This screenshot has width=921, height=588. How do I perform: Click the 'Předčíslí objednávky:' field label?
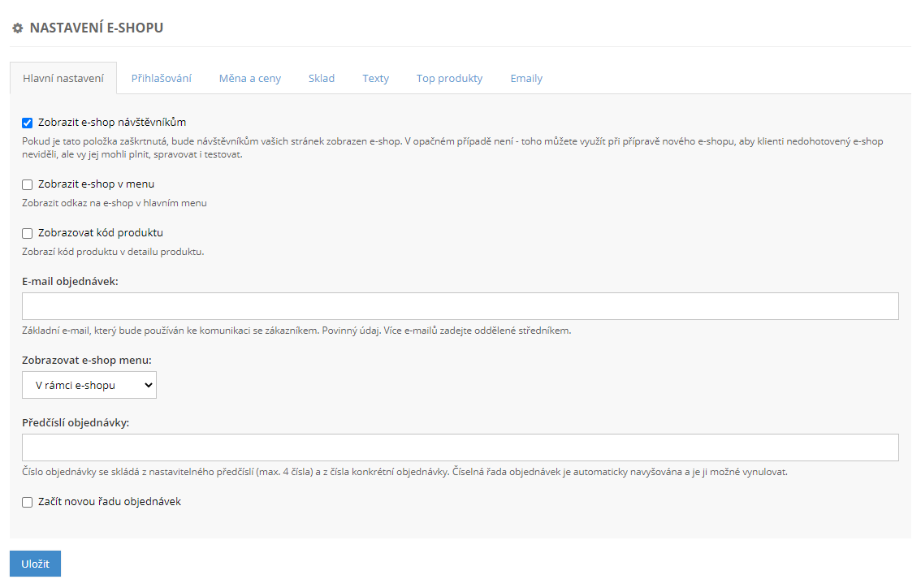pyautogui.click(x=76, y=422)
